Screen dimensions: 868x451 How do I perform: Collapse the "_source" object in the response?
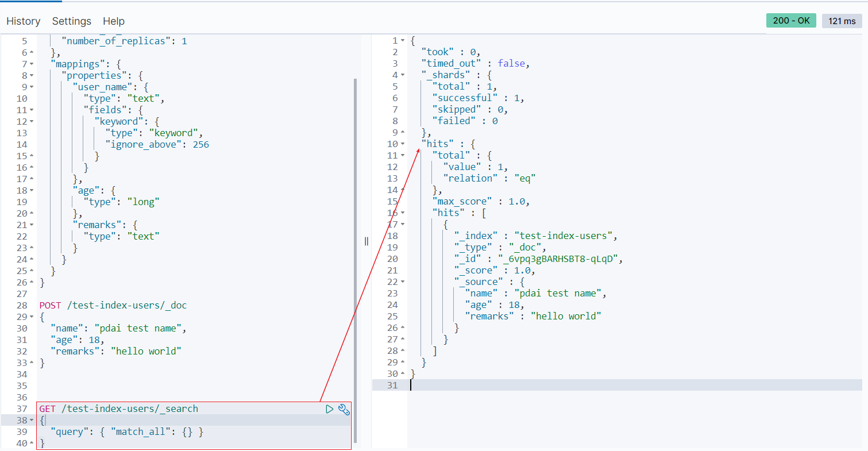pyautogui.click(x=403, y=282)
